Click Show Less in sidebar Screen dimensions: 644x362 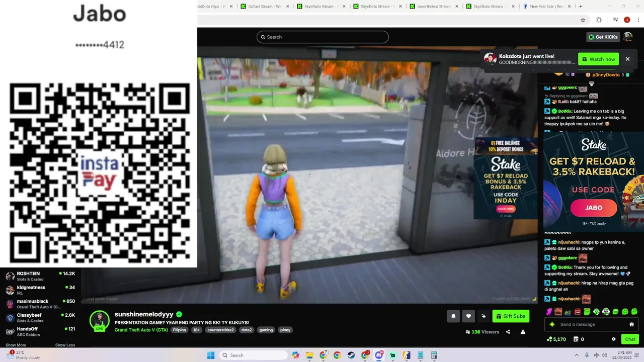click(x=65, y=345)
